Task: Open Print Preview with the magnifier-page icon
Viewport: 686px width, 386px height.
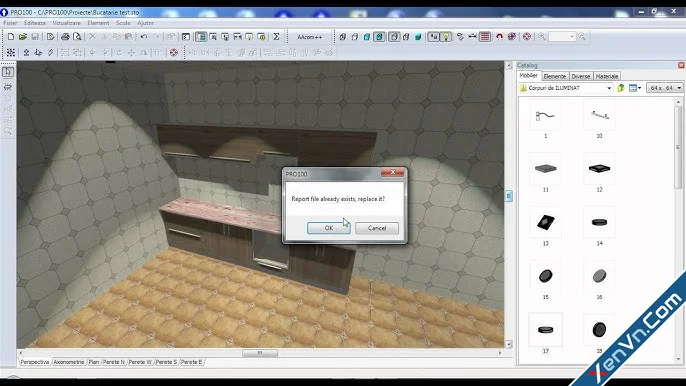Action: point(77,37)
